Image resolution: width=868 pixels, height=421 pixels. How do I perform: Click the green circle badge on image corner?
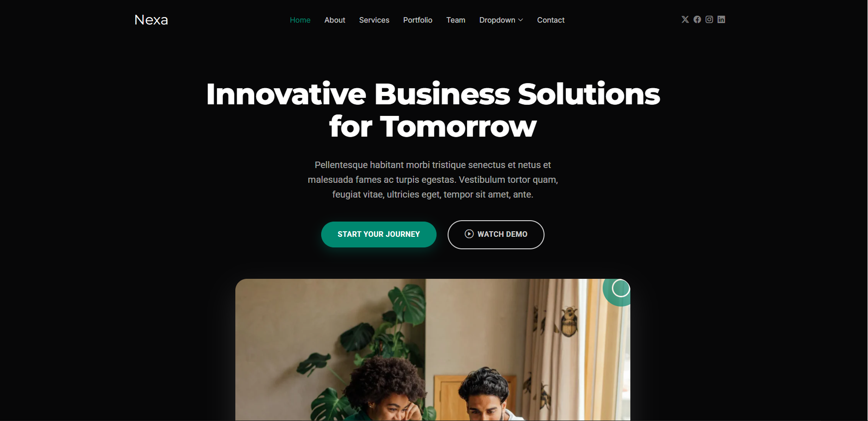point(617,292)
